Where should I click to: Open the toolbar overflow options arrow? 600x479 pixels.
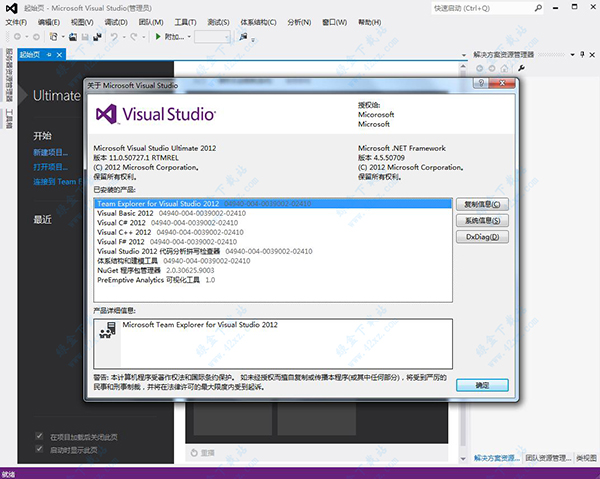253,39
